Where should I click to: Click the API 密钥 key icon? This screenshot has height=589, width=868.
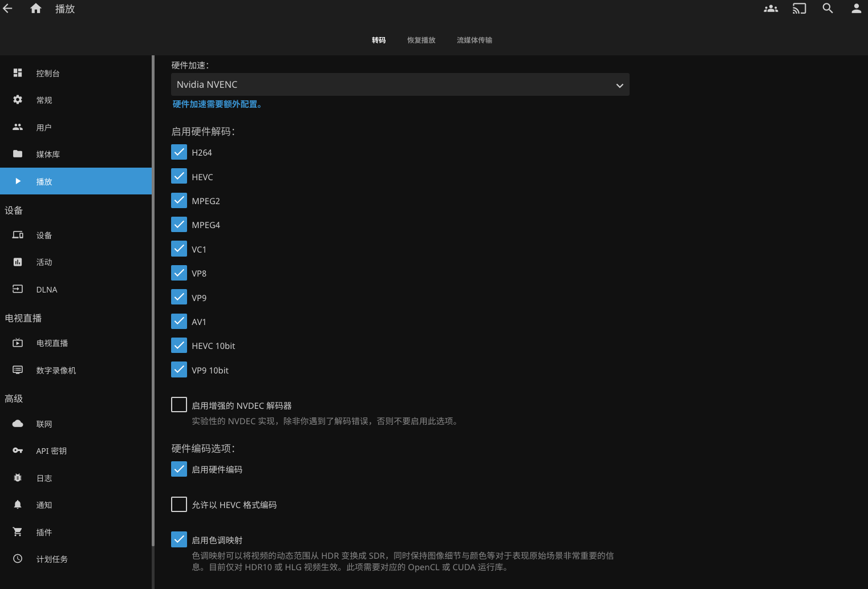[18, 450]
